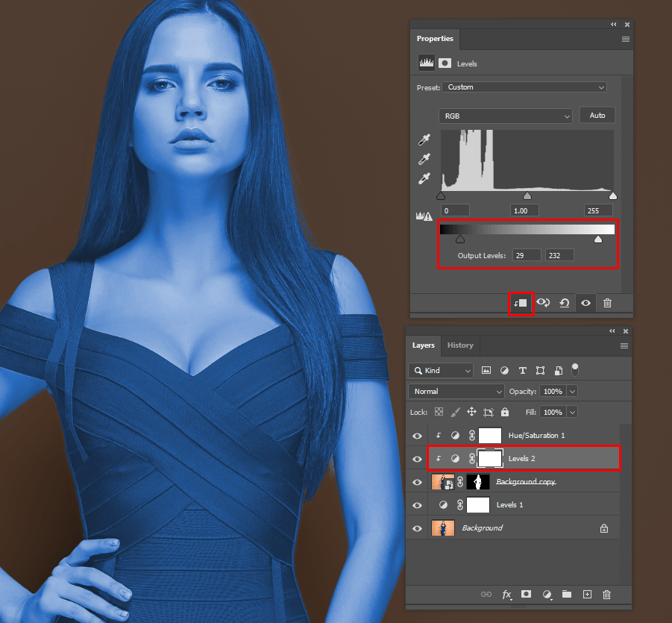Viewport: 672px width, 623px height.
Task: Open the Kind filter dropdown
Action: tap(441, 371)
